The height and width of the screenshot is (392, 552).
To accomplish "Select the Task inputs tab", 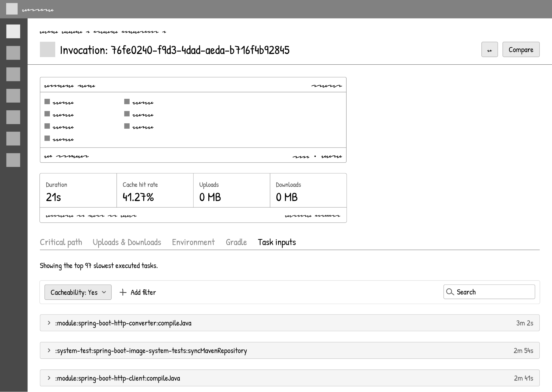I will click(x=277, y=242).
